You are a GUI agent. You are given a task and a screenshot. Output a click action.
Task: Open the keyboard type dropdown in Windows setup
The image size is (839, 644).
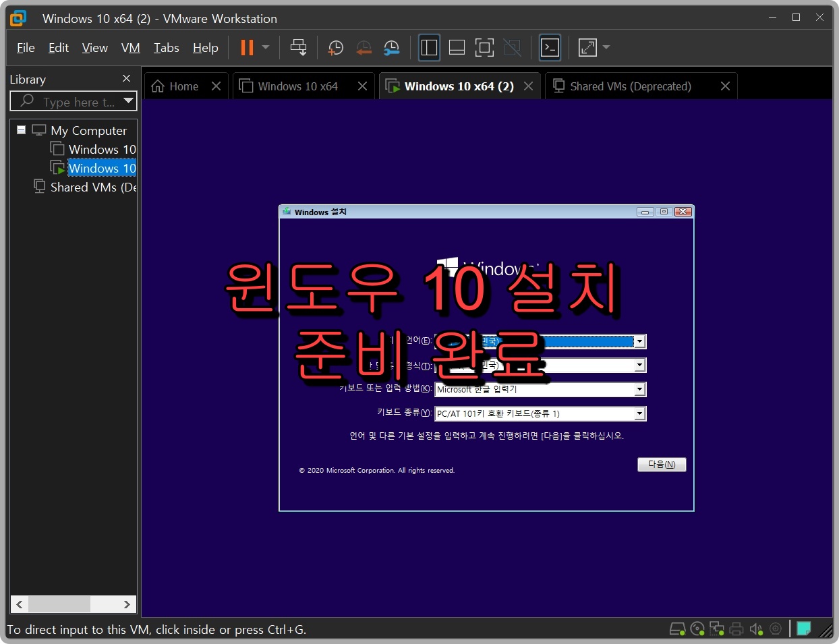click(639, 413)
